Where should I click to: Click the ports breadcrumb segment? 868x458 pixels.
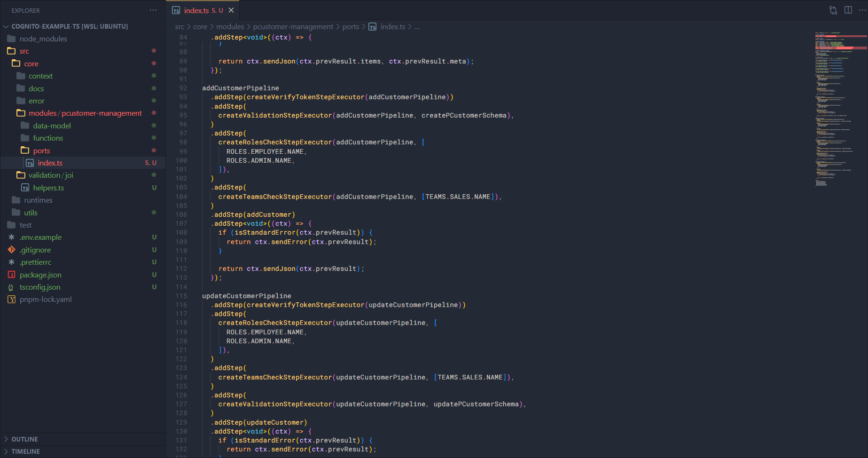[x=351, y=27]
